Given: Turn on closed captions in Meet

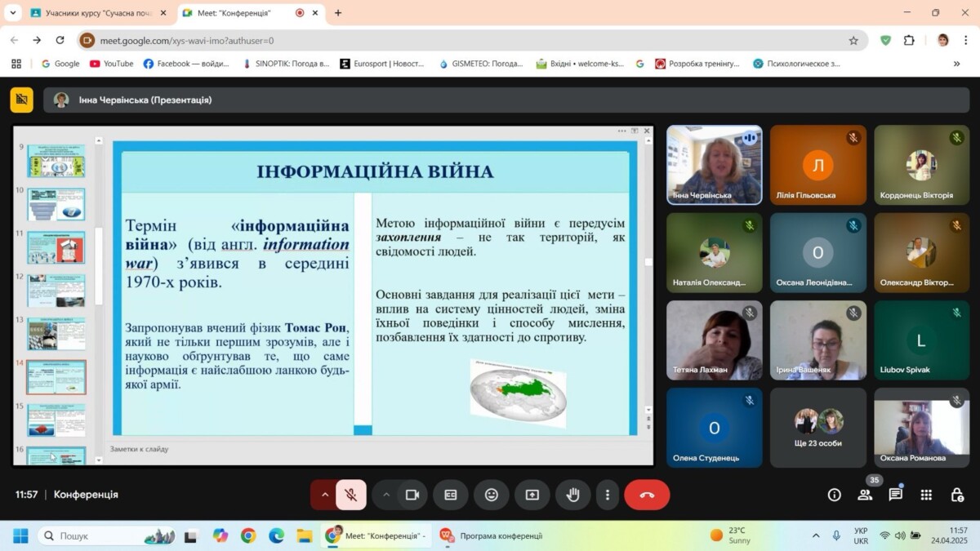Looking at the screenshot, I should (450, 495).
